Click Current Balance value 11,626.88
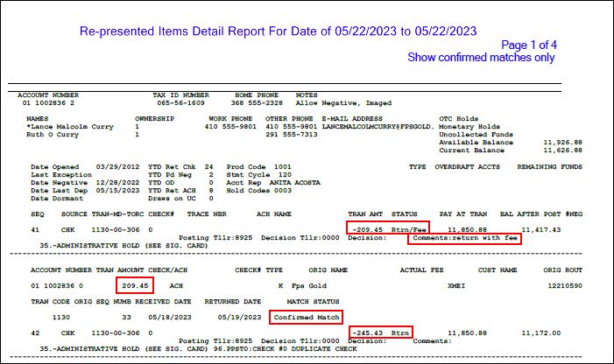The width and height of the screenshot is (614, 364). point(562,150)
